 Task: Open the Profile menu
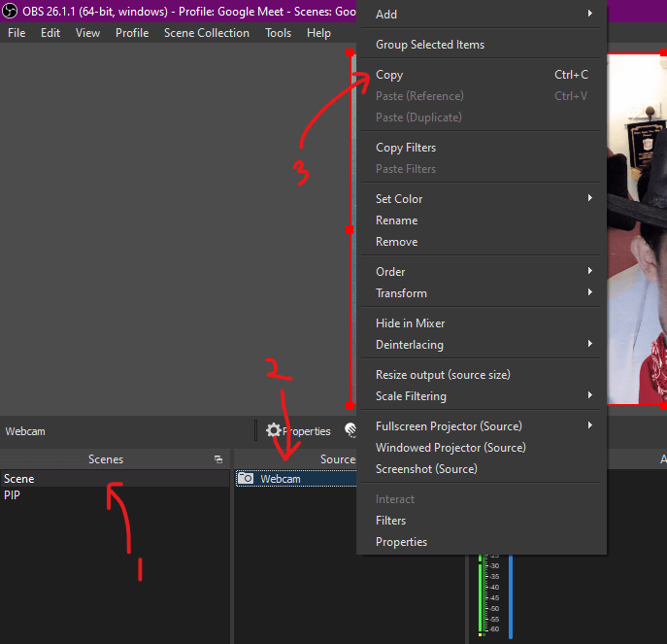pos(132,33)
